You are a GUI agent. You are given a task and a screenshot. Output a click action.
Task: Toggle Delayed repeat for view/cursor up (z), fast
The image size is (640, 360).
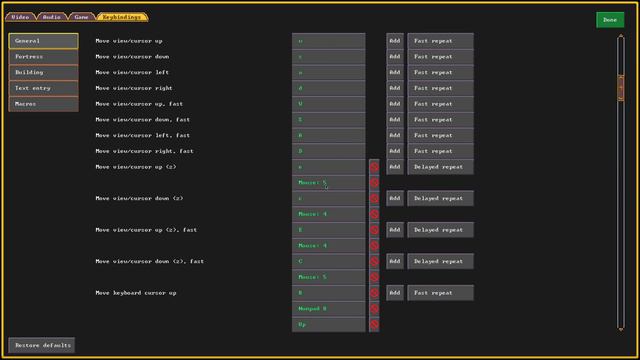[440, 230]
